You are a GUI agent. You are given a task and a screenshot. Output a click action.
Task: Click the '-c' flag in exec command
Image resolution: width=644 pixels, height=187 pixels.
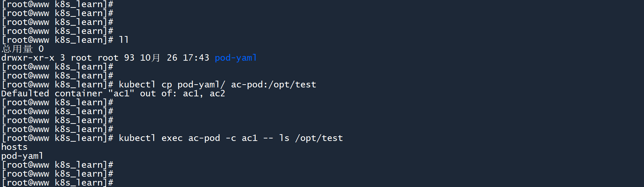pos(231,138)
